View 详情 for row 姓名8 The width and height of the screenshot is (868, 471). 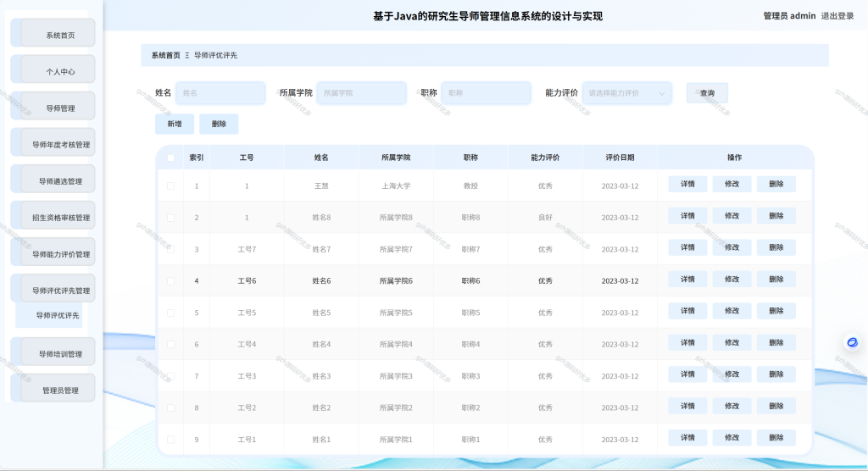pyautogui.click(x=687, y=216)
